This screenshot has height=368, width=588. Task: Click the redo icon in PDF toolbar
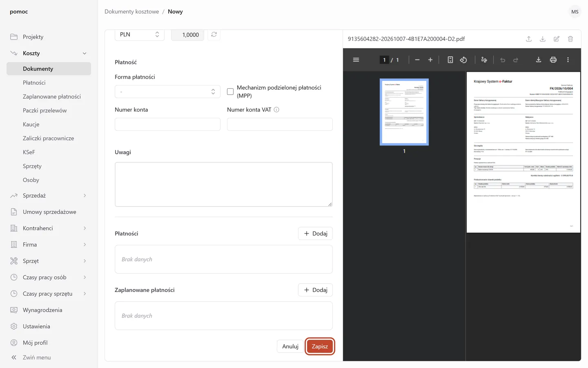[516, 60]
